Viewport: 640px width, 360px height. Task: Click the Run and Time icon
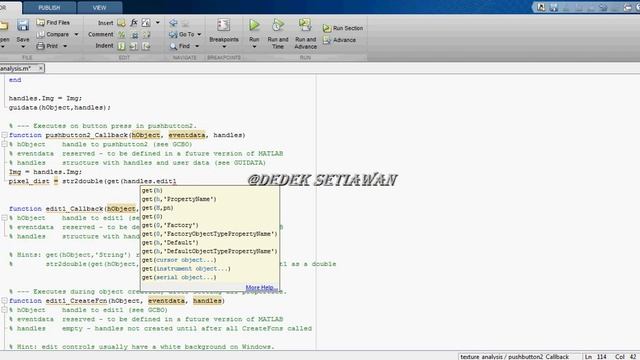coord(278,25)
